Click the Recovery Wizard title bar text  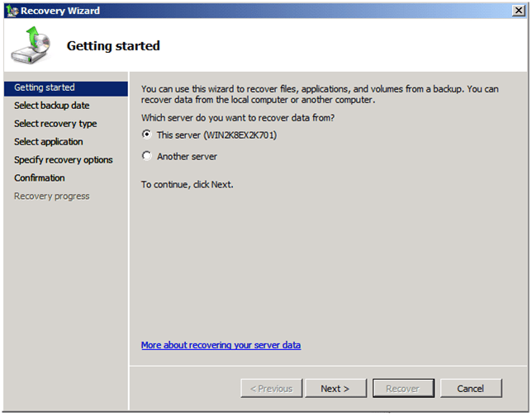(60, 11)
